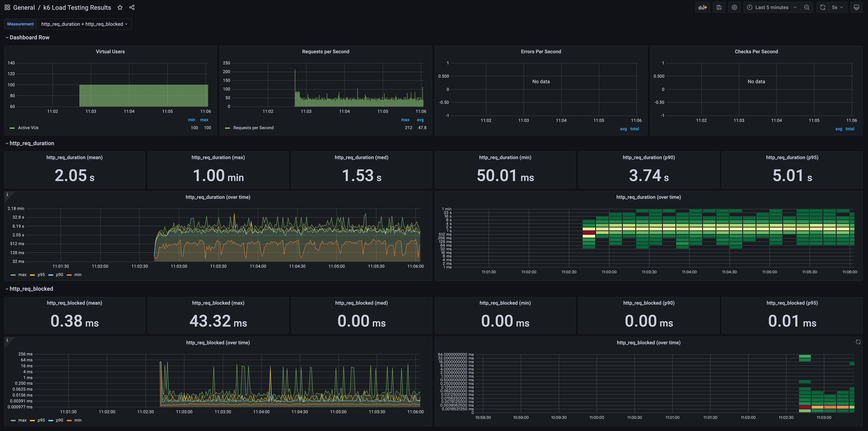Click the 2.05 s mean duration value

[74, 175]
